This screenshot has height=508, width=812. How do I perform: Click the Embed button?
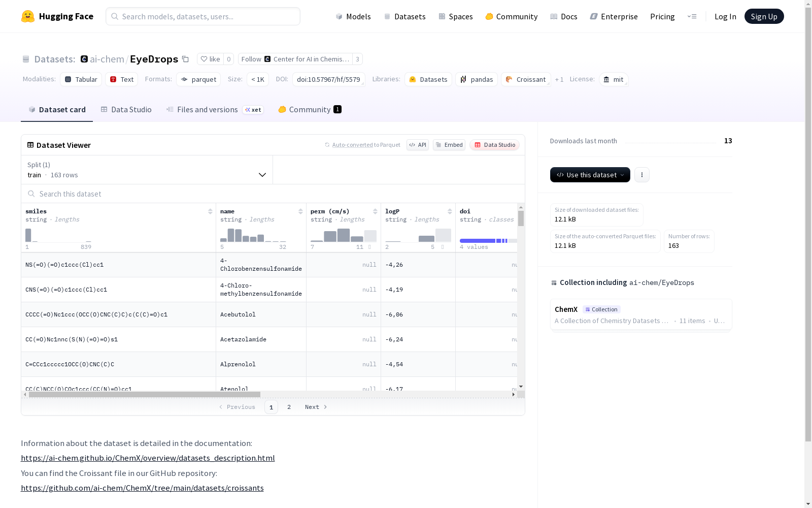(449, 145)
